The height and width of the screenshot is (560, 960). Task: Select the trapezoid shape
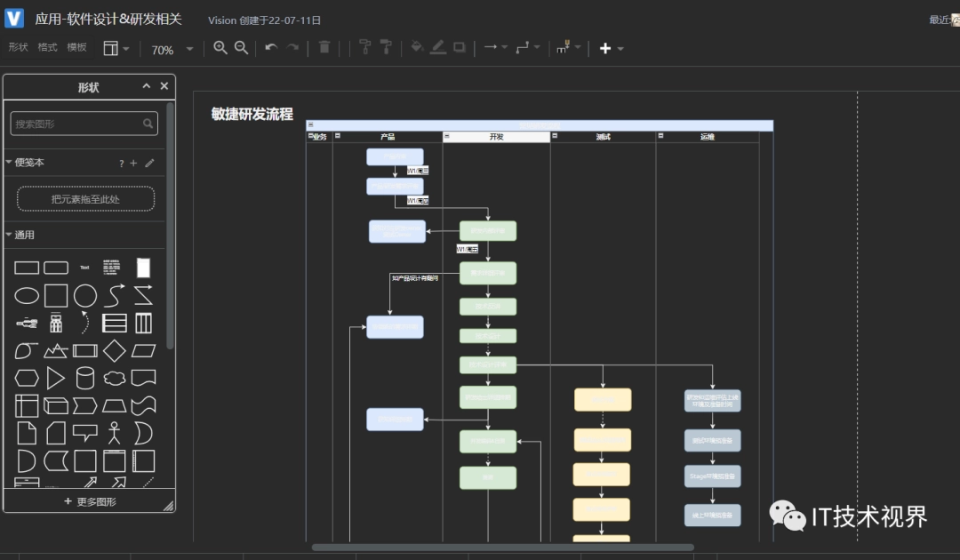pos(115,405)
